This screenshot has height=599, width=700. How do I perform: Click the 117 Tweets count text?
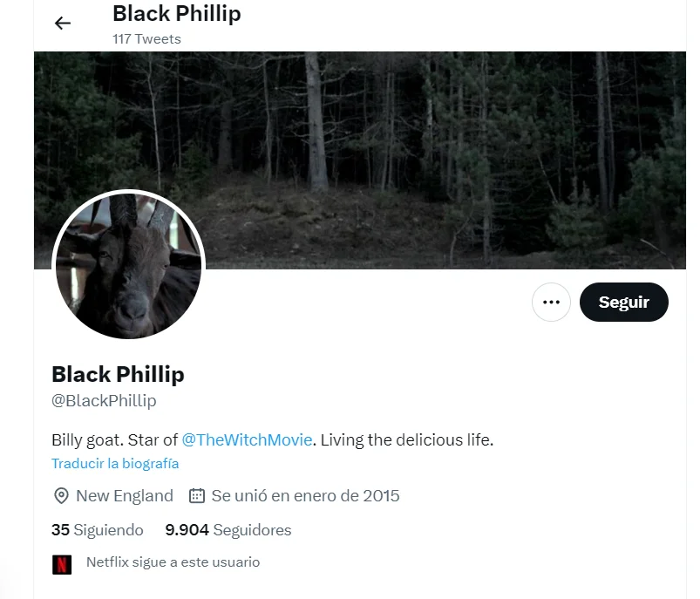146,39
